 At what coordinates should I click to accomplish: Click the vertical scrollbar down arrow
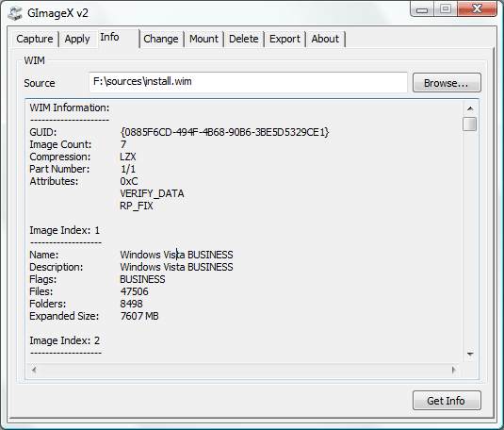point(470,354)
